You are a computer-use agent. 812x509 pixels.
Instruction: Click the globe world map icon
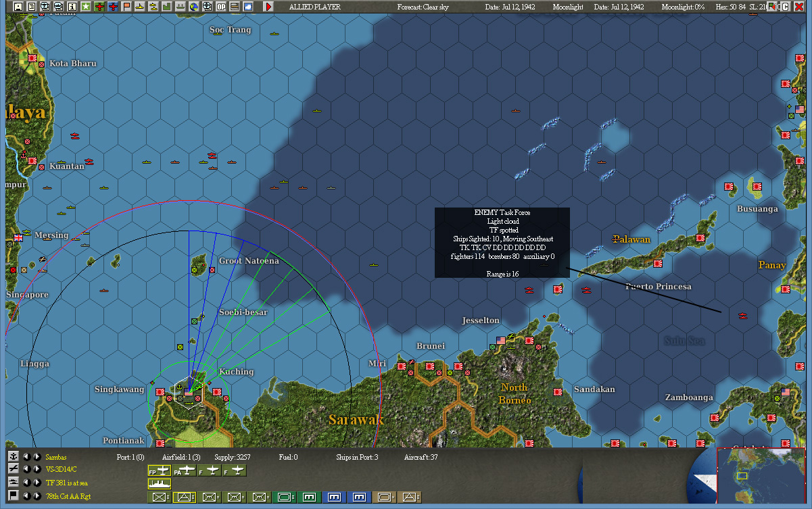tap(193, 6)
